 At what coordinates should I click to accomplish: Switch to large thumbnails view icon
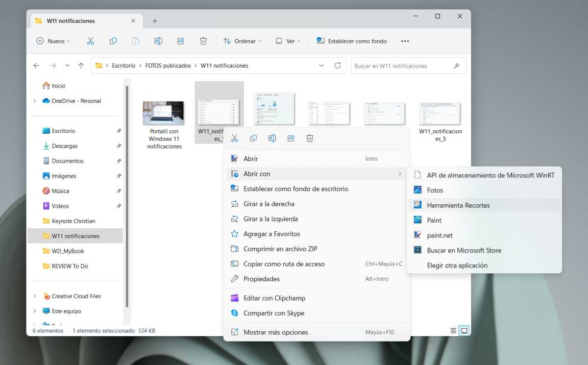point(464,331)
